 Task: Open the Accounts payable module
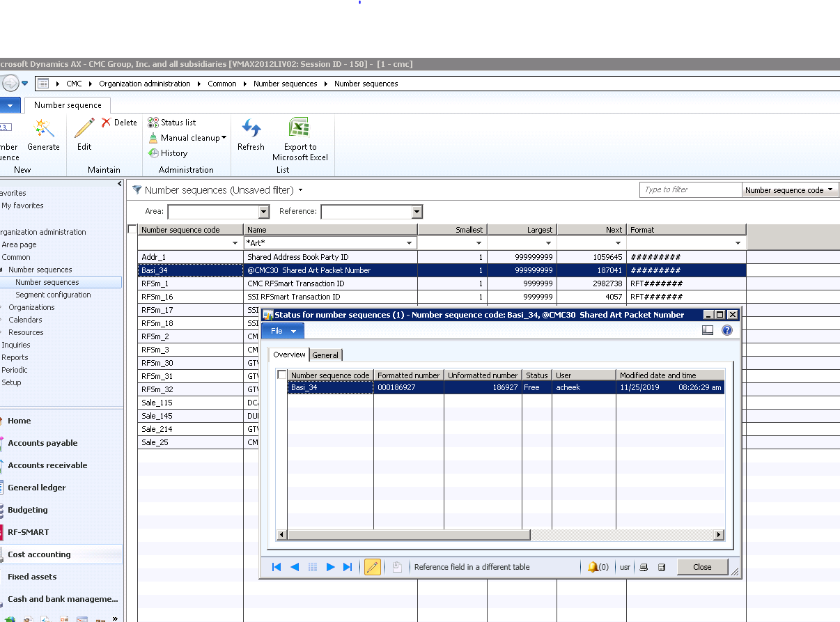pyautogui.click(x=42, y=443)
